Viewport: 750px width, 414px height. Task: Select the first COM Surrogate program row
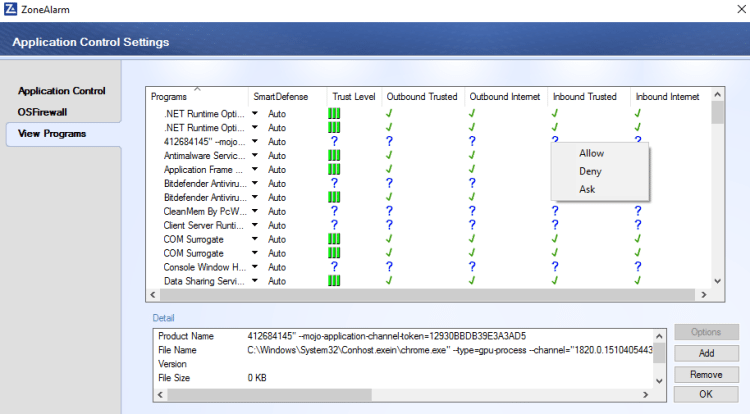click(x=193, y=239)
